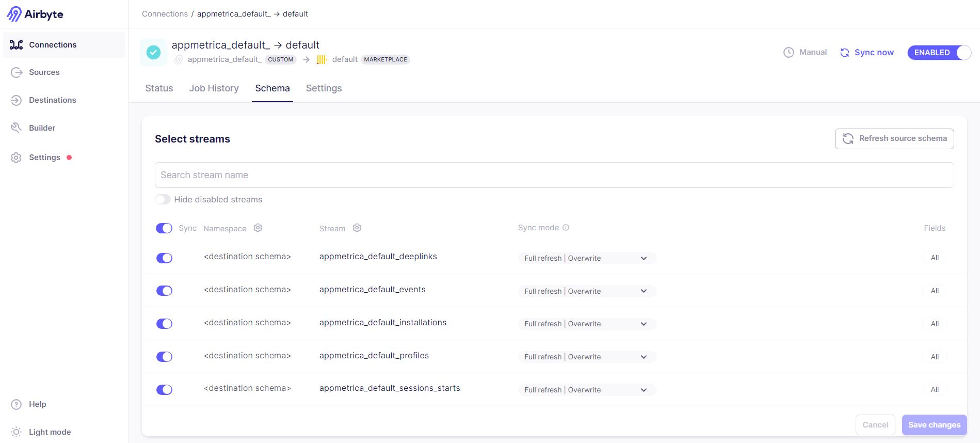Click the appmetrica_default_profiles stream name
This screenshot has height=443, width=980.
(x=374, y=356)
